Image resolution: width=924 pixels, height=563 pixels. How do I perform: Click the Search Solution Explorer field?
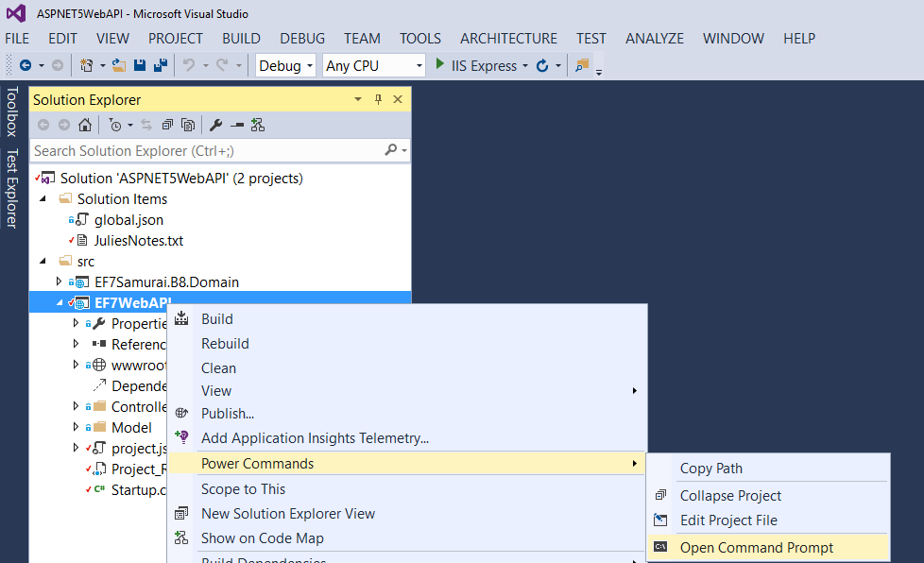coord(208,150)
